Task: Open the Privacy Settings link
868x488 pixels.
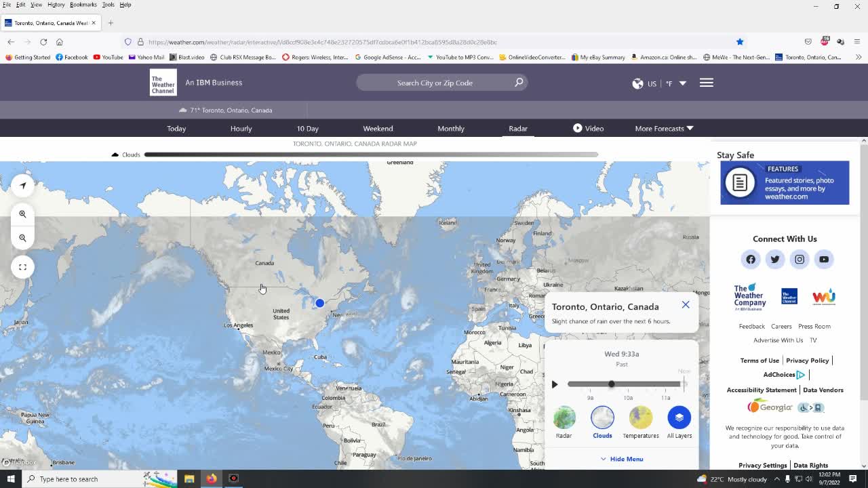Action: pyautogui.click(x=763, y=465)
